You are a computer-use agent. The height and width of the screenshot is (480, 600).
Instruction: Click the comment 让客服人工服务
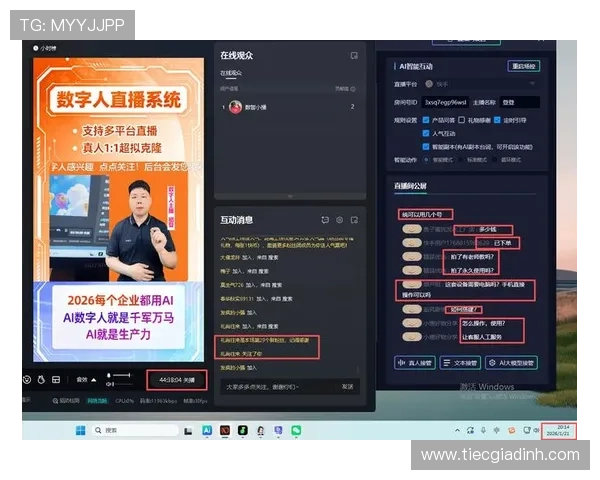click(x=482, y=337)
